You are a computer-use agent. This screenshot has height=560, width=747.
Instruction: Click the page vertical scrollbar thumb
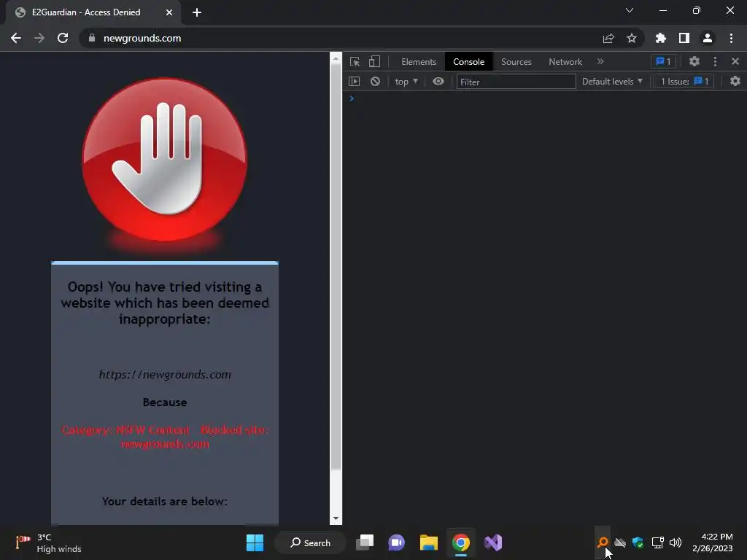pyautogui.click(x=336, y=267)
